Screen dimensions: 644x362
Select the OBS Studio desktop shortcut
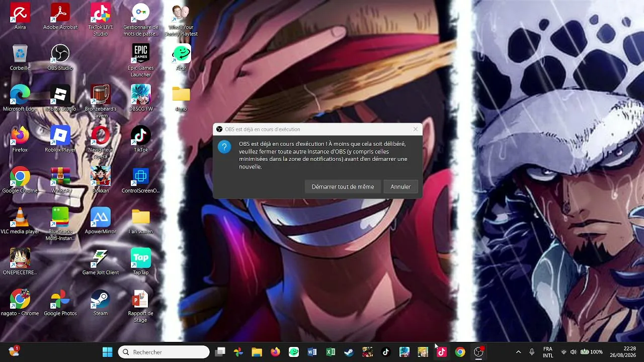click(60, 57)
